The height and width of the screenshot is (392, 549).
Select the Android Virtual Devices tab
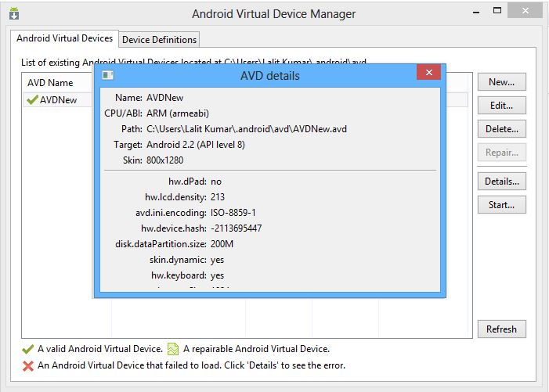pos(65,38)
